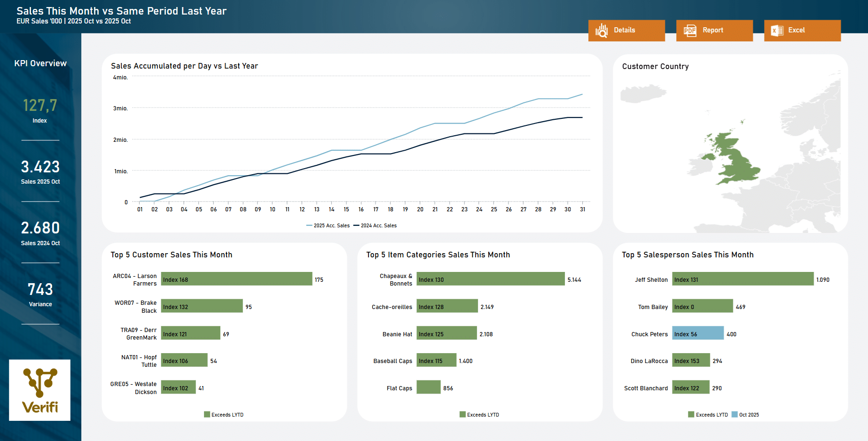Select Chuck Peters' blue Index 56 bar
This screenshot has width=868, height=441.
(x=698, y=333)
